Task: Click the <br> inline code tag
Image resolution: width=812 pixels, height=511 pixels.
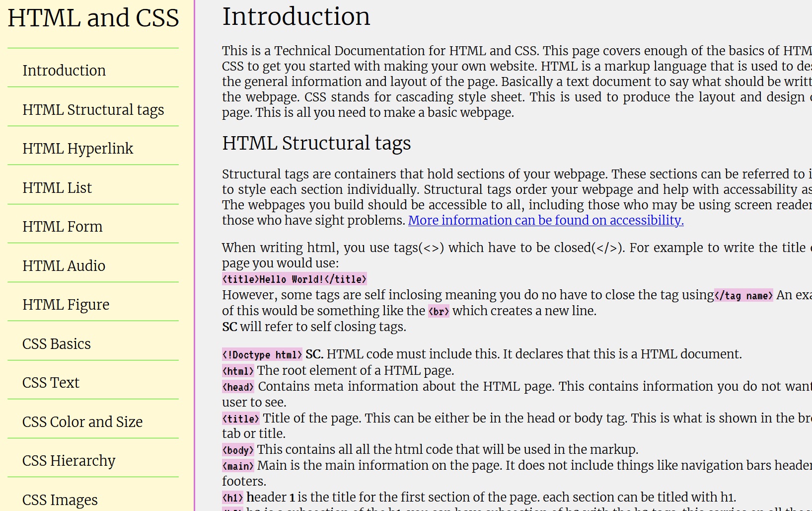Action: (439, 312)
